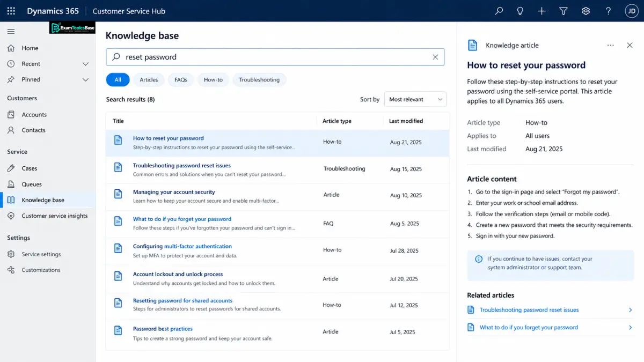Click the Recent clock icon
Image resolution: width=644 pixels, height=362 pixels.
pyautogui.click(x=11, y=64)
